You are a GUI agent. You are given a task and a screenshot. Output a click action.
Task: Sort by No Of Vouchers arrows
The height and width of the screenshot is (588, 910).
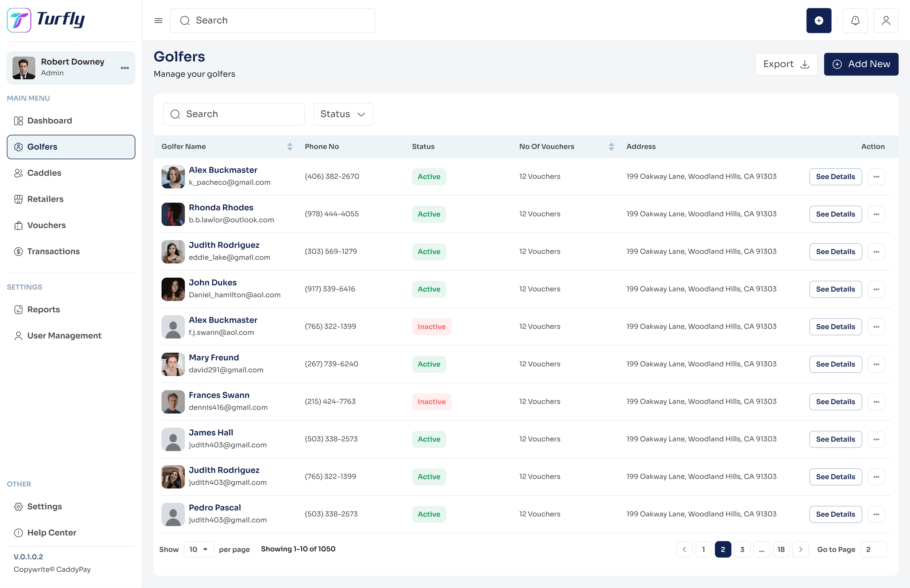[x=611, y=147]
